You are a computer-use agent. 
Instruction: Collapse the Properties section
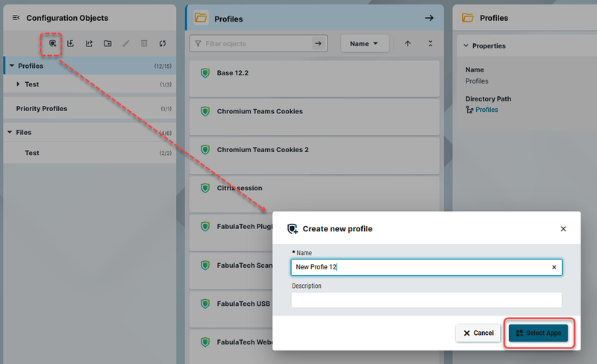click(466, 46)
